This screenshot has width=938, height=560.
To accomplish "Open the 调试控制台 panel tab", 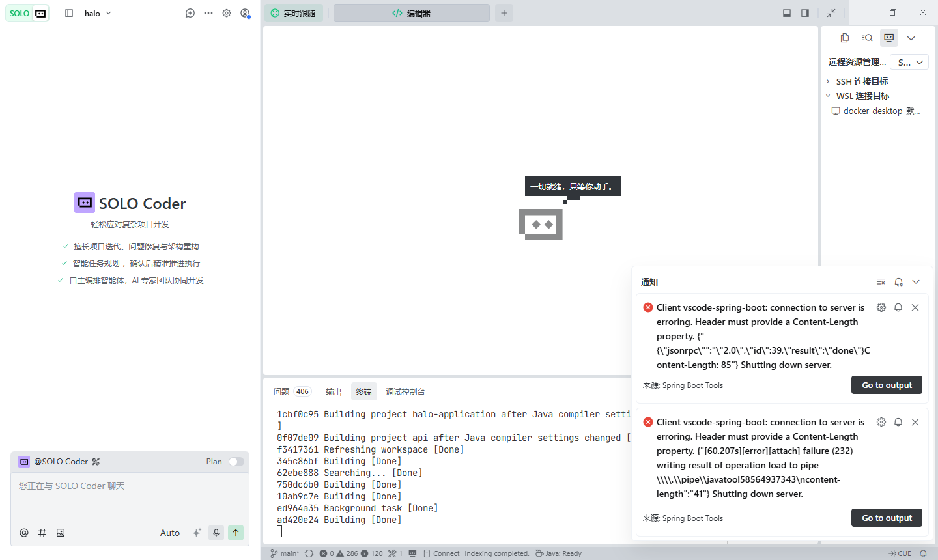I will click(x=405, y=391).
